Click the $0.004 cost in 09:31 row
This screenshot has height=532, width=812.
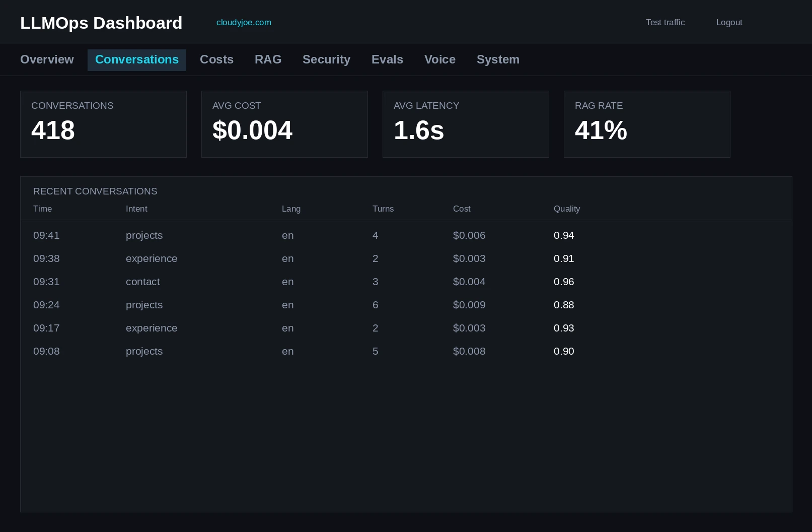click(x=469, y=282)
